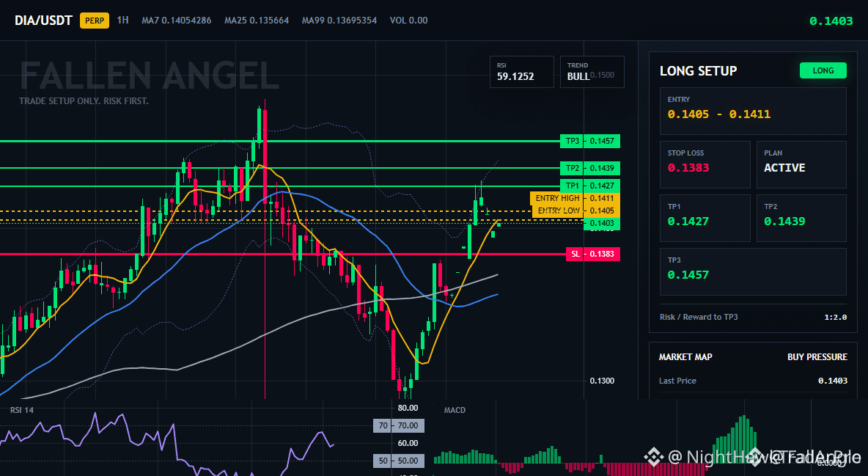Click the TP3 0.1457 panel card
The image size is (868, 476).
pos(753,271)
